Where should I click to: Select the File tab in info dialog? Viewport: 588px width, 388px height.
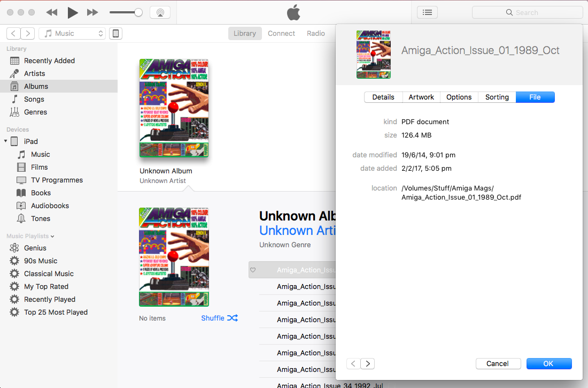[x=535, y=97]
